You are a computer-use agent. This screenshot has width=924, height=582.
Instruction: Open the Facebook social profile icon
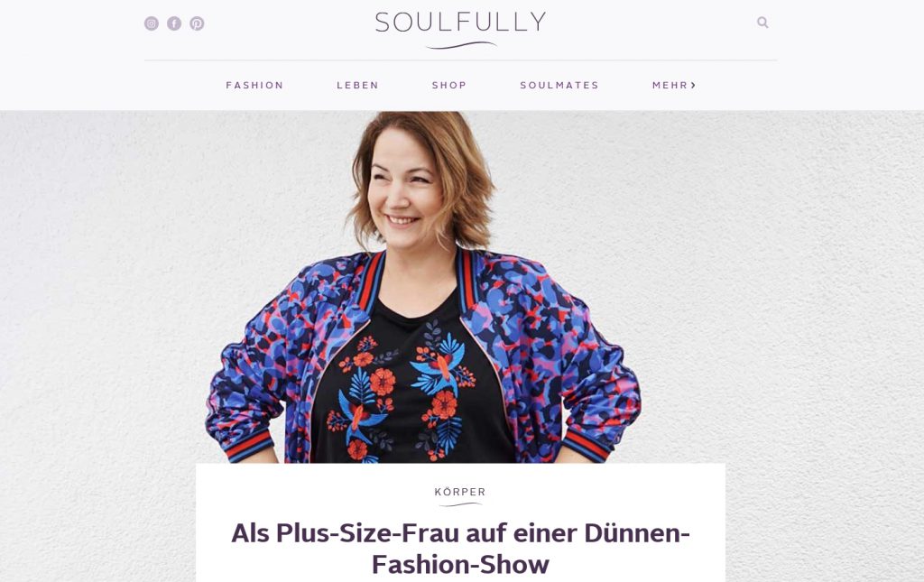(x=174, y=23)
